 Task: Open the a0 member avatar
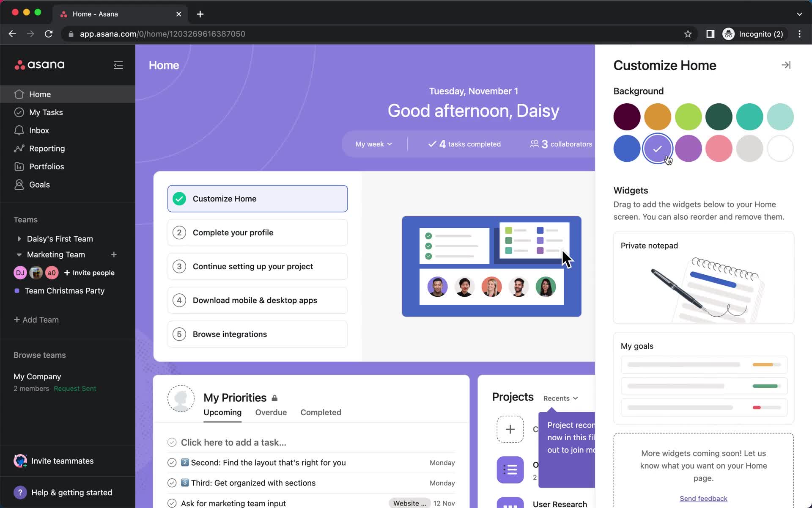tap(52, 273)
